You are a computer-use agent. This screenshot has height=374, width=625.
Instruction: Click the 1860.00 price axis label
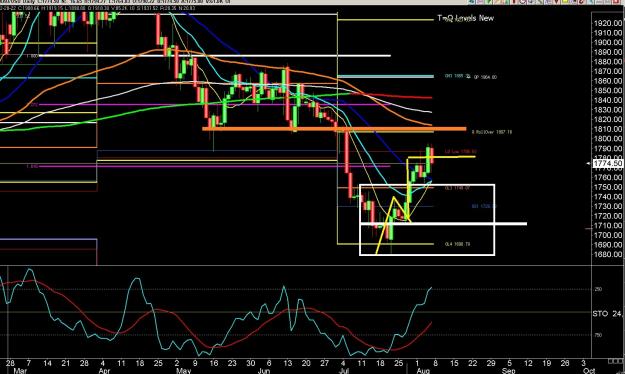pos(608,81)
